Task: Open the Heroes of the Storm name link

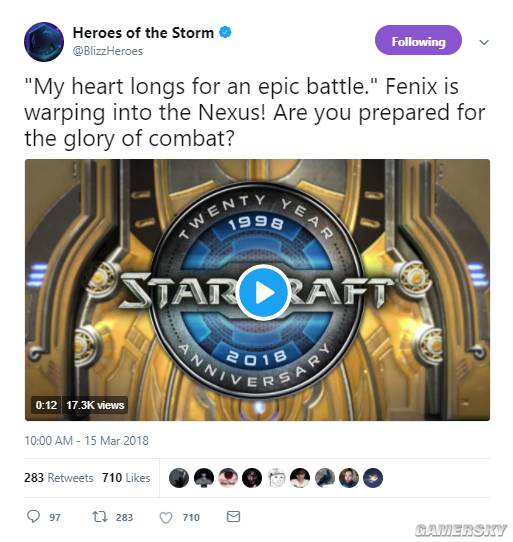Action: (x=143, y=33)
